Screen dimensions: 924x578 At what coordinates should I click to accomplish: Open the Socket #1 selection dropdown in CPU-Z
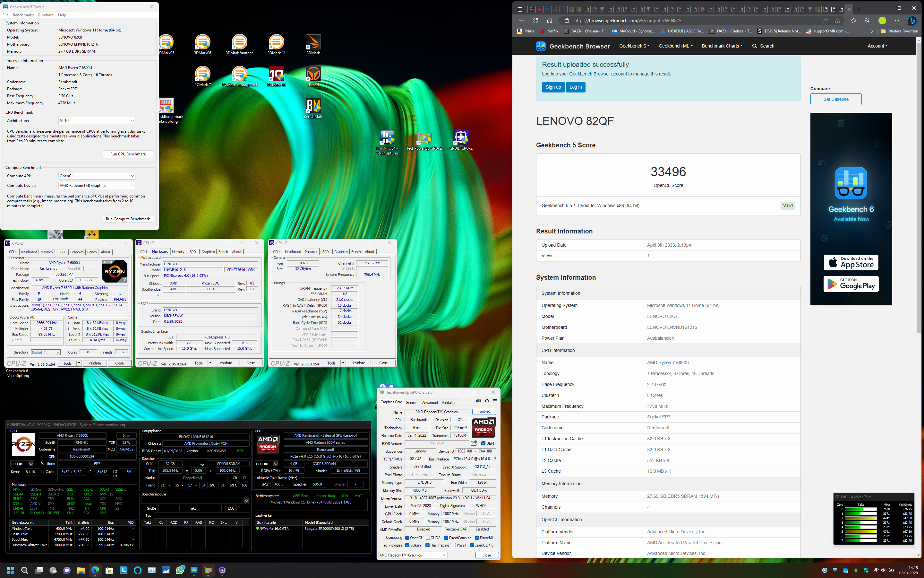tap(46, 353)
